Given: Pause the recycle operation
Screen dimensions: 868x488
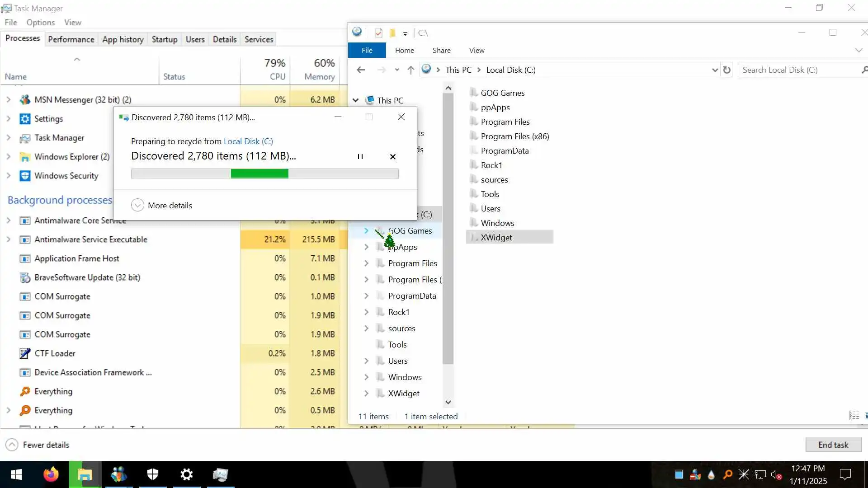Looking at the screenshot, I should (x=360, y=156).
